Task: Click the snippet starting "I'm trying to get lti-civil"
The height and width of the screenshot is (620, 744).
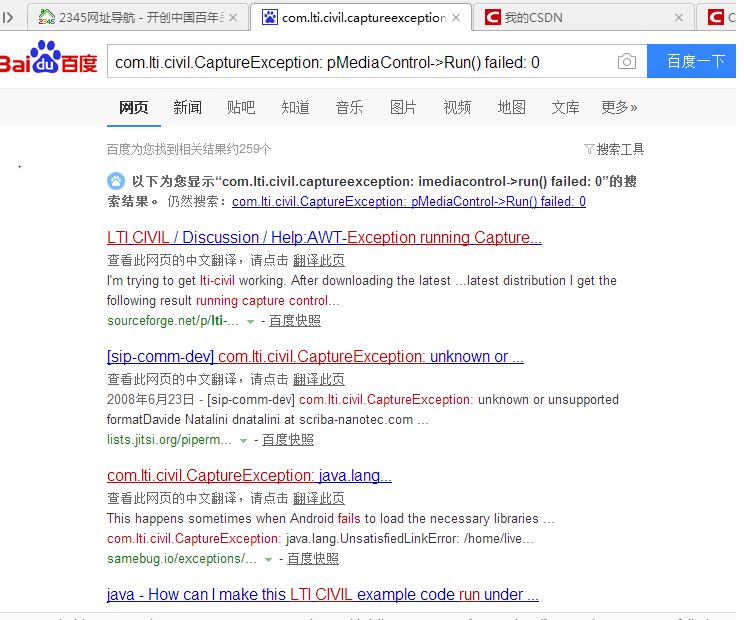Action: (362, 290)
